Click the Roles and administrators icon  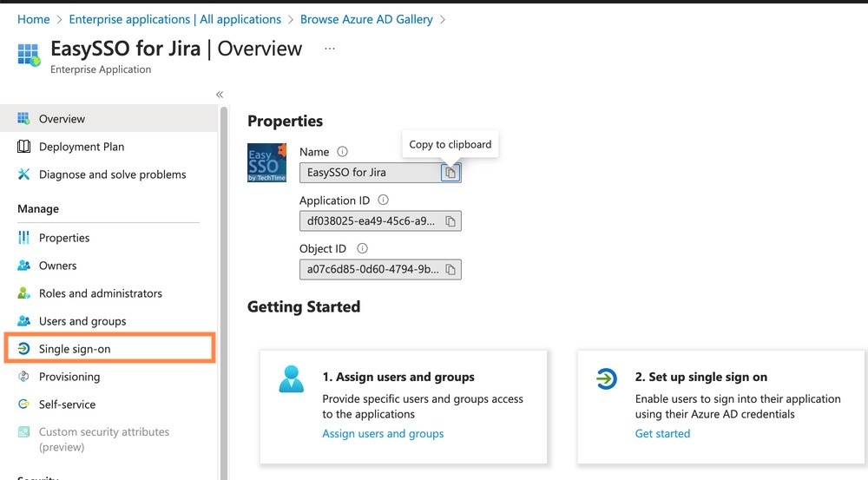[x=23, y=293]
